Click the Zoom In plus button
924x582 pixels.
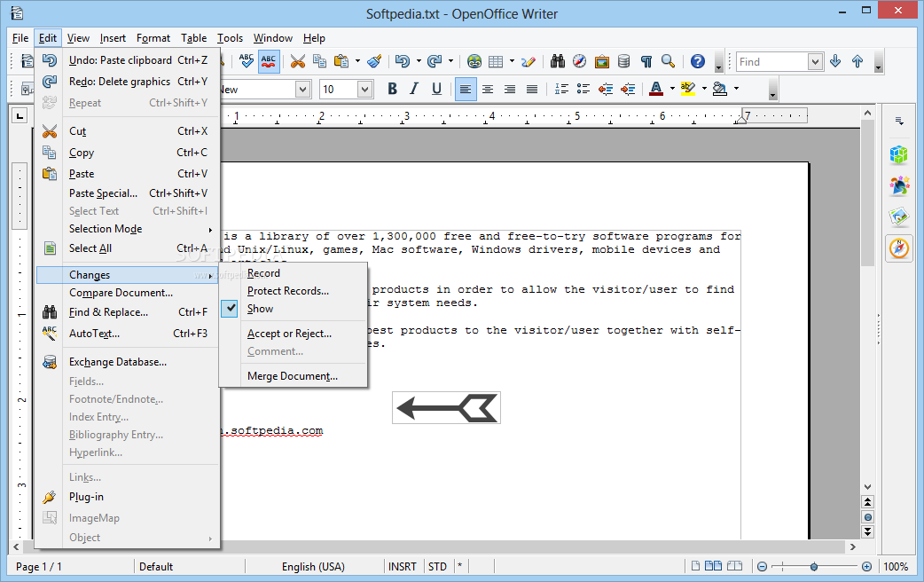(x=866, y=567)
